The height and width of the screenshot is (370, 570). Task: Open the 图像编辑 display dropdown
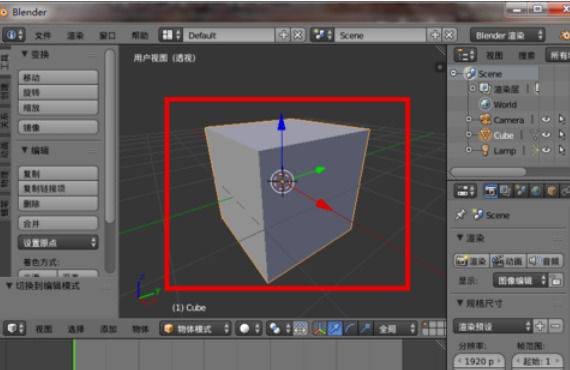[x=520, y=280]
